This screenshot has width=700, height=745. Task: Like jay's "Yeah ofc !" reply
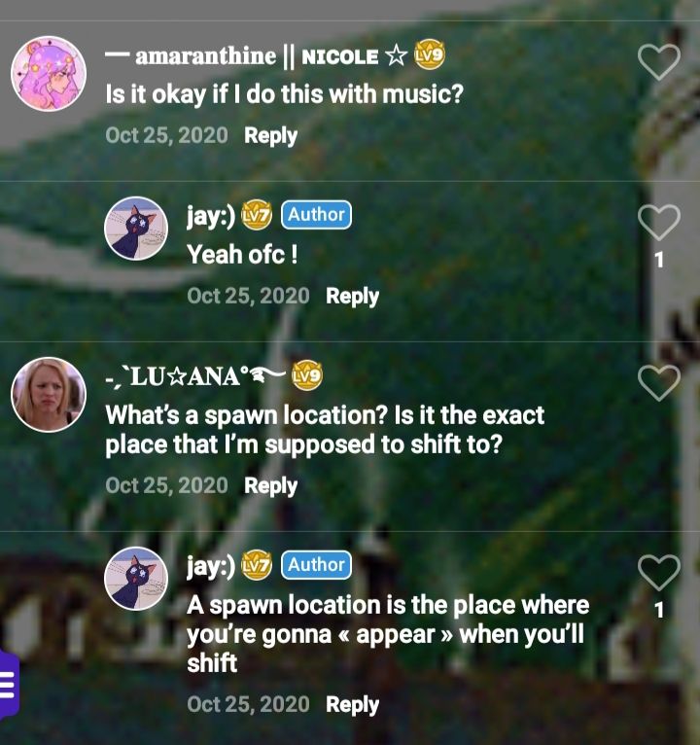tap(659, 223)
